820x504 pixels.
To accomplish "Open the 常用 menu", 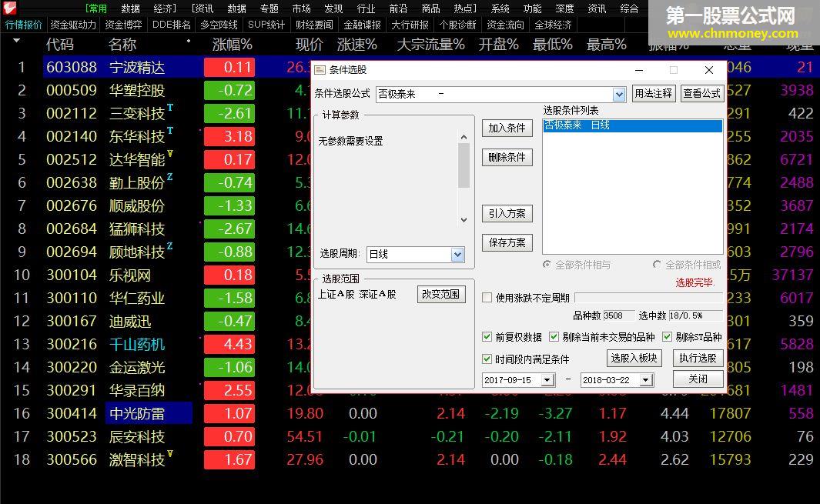I will click(96, 9).
